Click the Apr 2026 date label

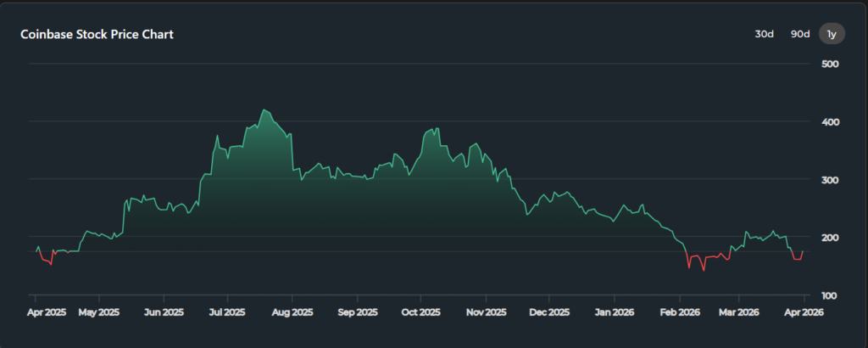click(802, 312)
